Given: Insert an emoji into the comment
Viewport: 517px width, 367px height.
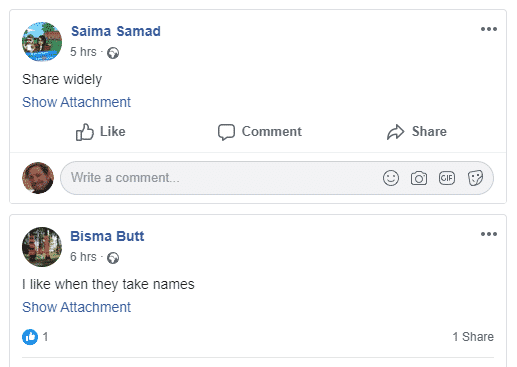Looking at the screenshot, I should point(391,178).
